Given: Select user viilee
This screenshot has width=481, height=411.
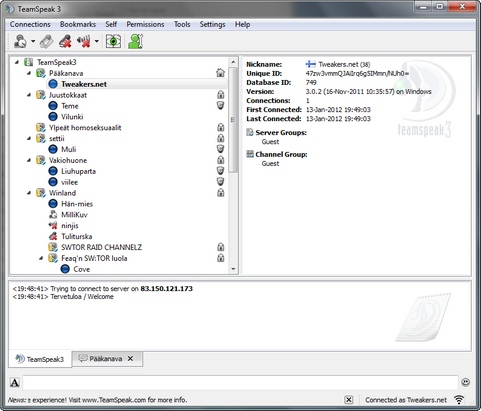Looking at the screenshot, I should [x=69, y=182].
